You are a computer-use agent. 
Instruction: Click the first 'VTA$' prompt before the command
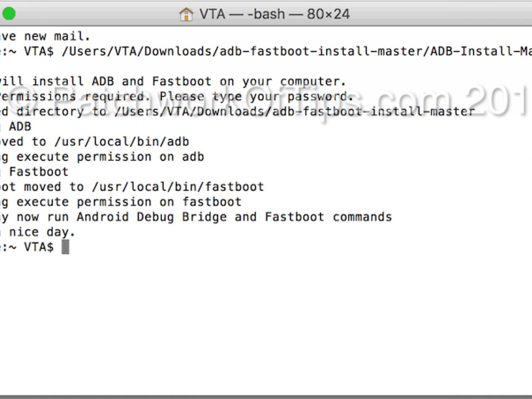39,51
